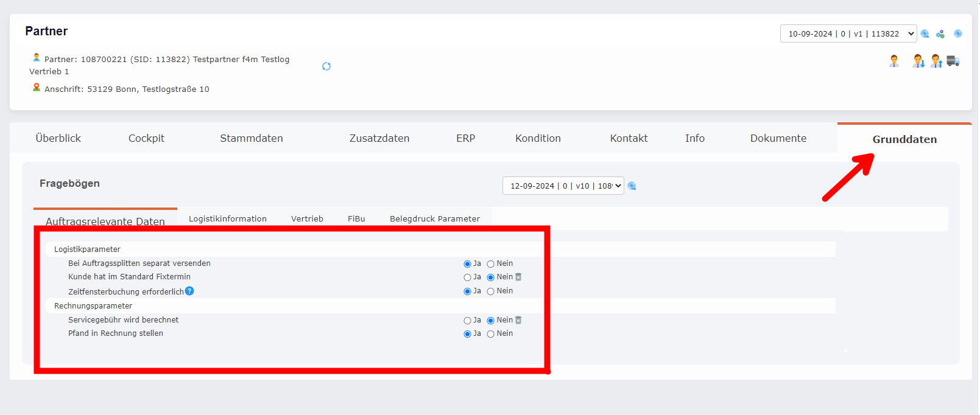Click the plain blue disc icon at top right

click(x=958, y=33)
